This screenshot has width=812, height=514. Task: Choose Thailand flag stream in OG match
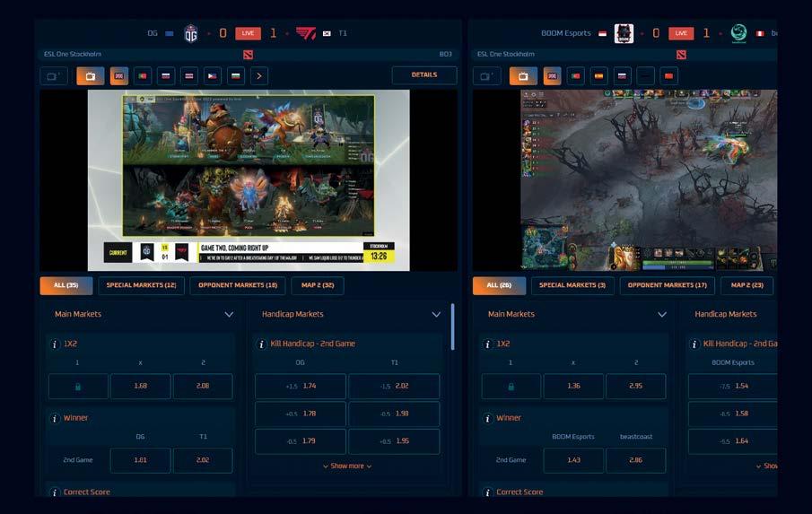(189, 76)
